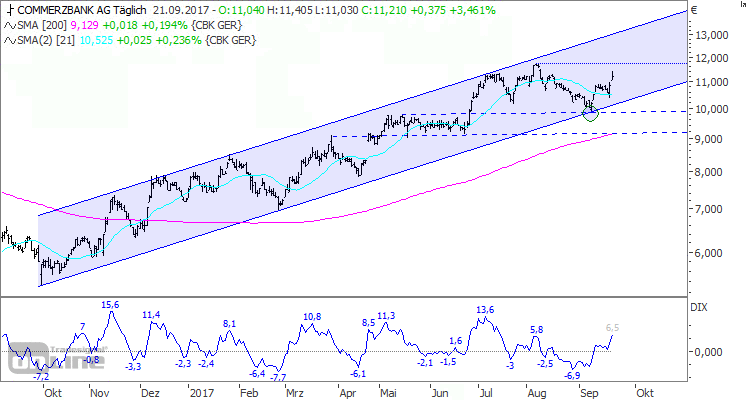Viewport: 746px width, 400px height.
Task: Click the DIX label -7,2
Action: coord(41,377)
